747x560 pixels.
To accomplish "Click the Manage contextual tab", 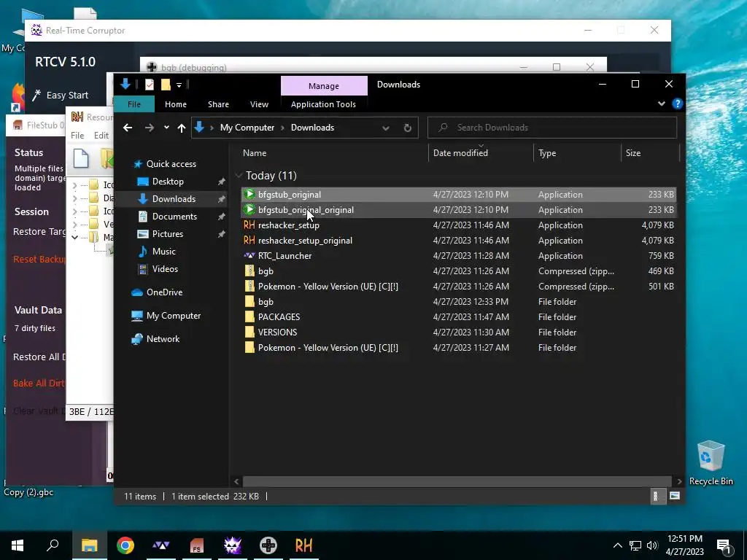I will tap(324, 86).
